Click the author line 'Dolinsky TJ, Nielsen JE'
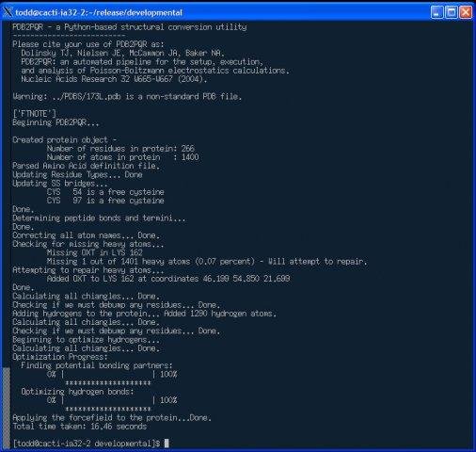 (122, 53)
